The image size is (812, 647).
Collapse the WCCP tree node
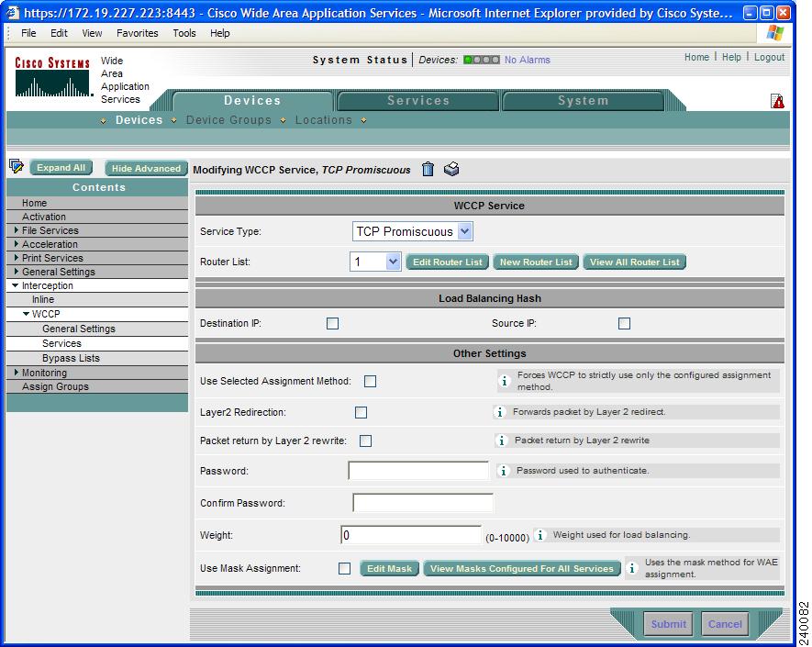click(x=26, y=314)
